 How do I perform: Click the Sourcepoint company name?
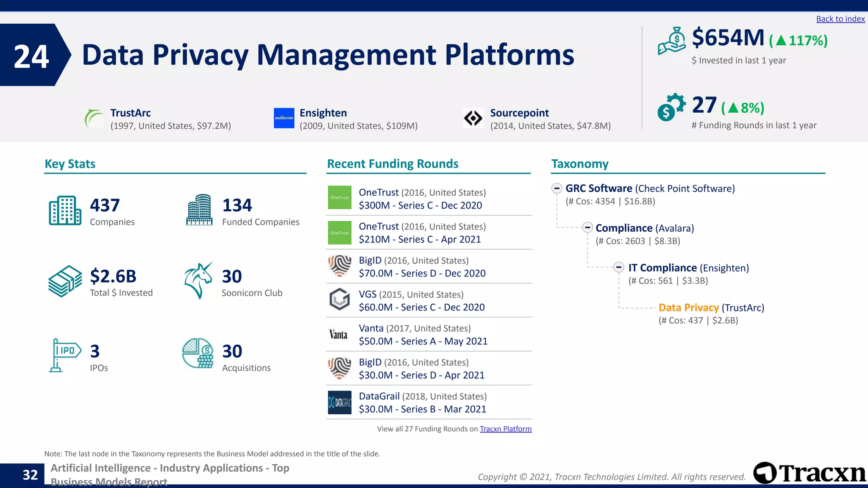pos(520,113)
